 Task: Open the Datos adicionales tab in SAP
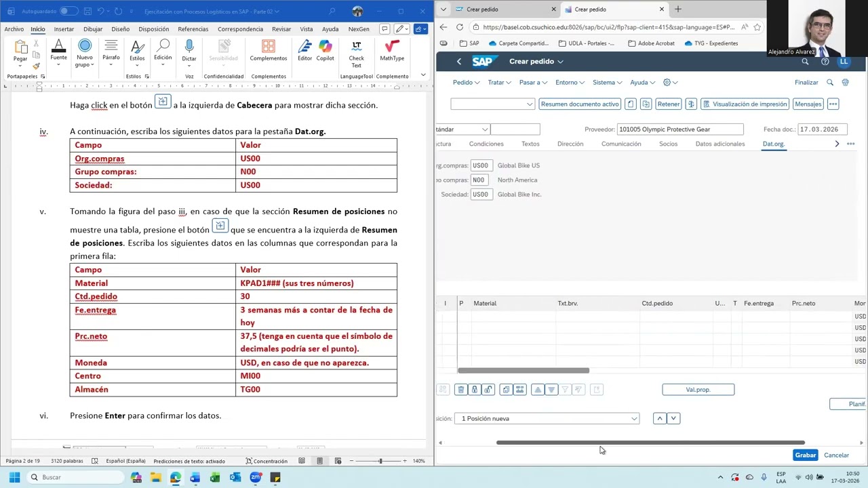tap(720, 144)
